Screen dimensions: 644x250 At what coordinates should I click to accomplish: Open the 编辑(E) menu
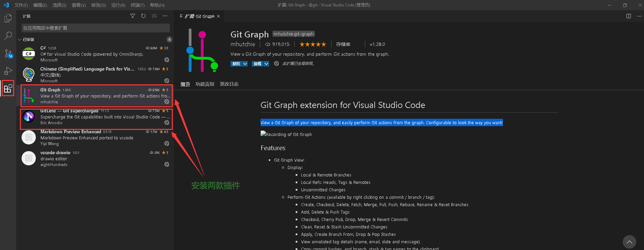[x=40, y=5]
